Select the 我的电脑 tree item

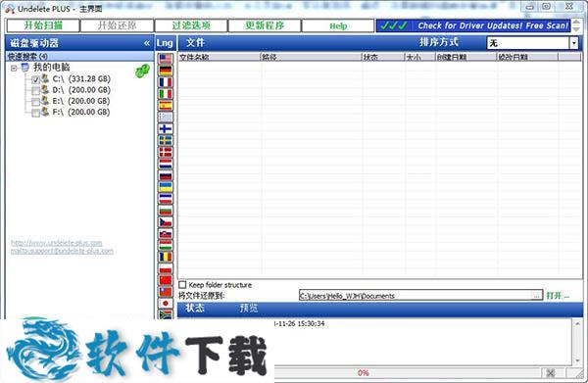click(51, 68)
